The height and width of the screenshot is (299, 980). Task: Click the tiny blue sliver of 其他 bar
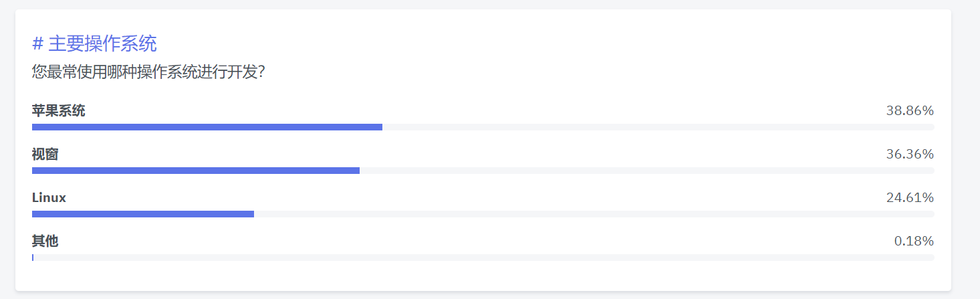pos(33,258)
